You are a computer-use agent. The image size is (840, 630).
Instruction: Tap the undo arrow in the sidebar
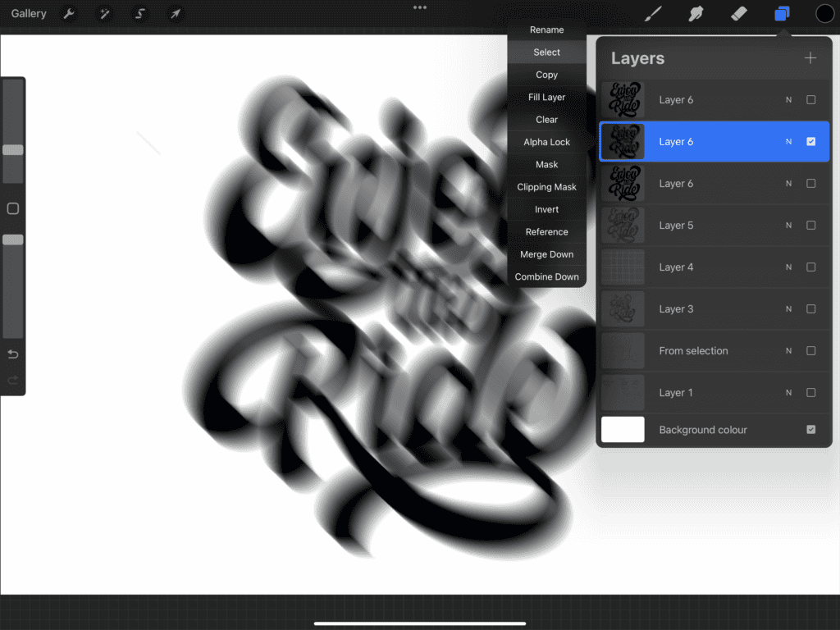click(12, 354)
